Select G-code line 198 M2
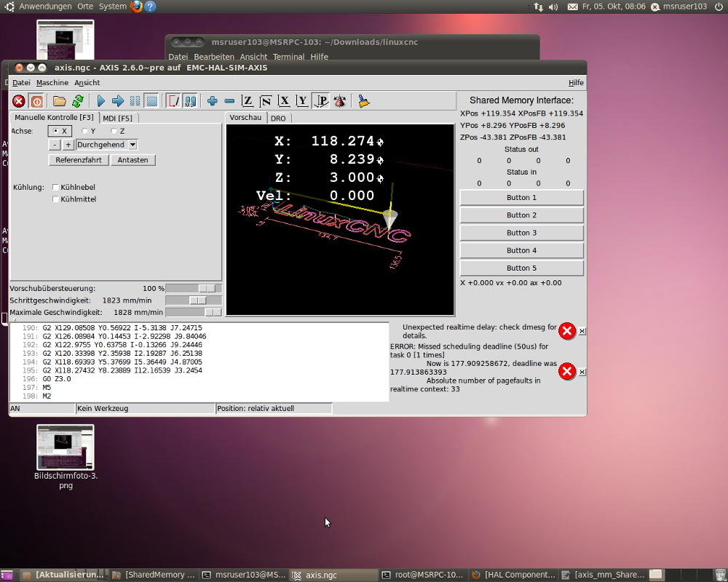Screen dimensions: 728x582 point(199,396)
